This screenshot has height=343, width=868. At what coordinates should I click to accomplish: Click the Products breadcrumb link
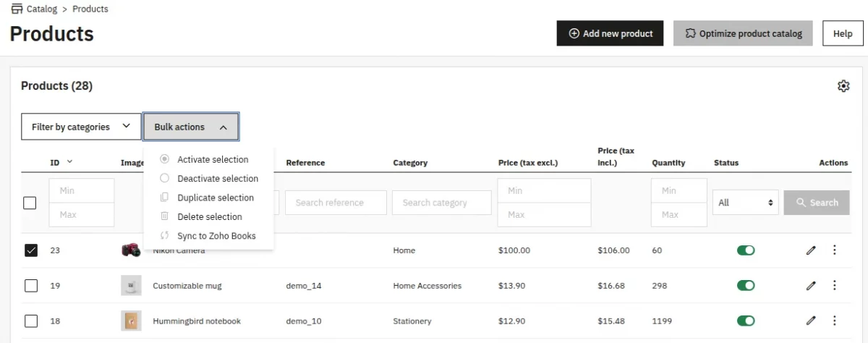(x=90, y=9)
